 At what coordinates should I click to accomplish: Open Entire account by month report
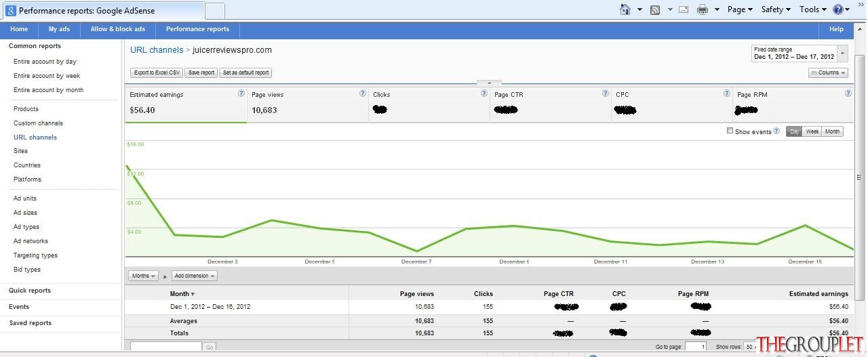pos(48,90)
